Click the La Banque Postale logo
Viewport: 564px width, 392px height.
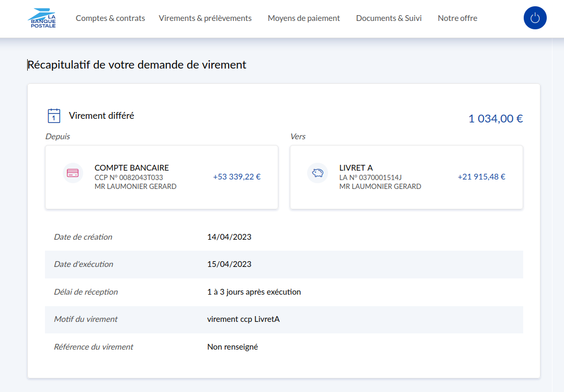[x=42, y=18]
